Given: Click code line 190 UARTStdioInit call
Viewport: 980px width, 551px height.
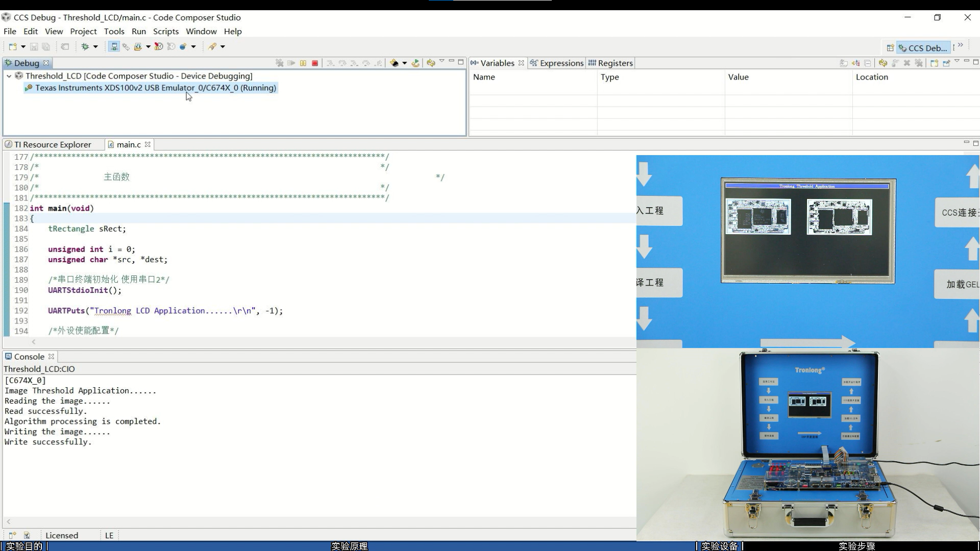Looking at the screenshot, I should coord(85,290).
